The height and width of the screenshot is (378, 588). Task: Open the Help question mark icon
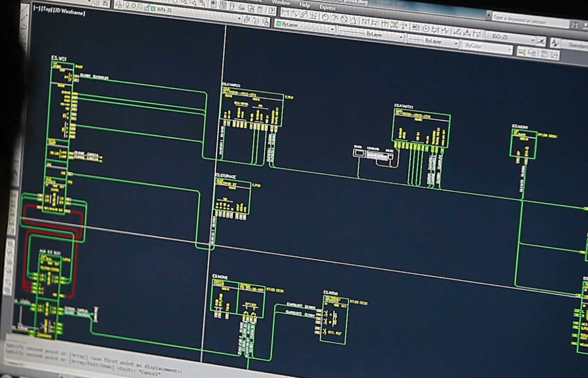[x=272, y=10]
